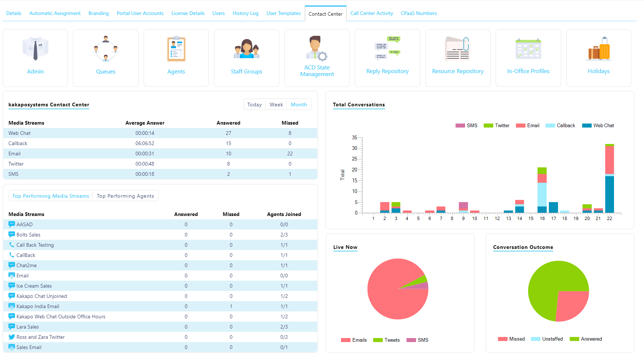The image size is (644, 364).
Task: Open the Admin panel icon
Action: (35, 48)
